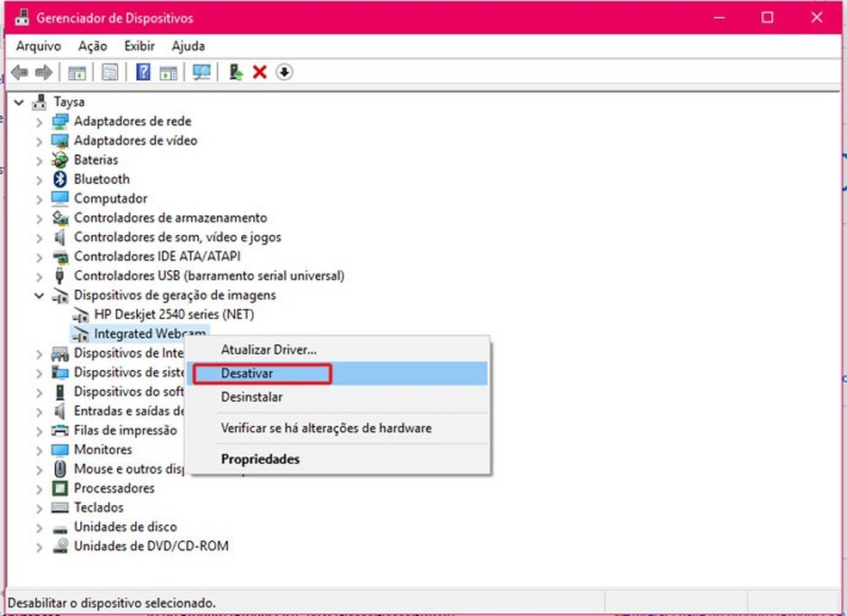Viewport: 847px width, 616px height.
Task: Click the Mouse category icon
Action: point(60,469)
